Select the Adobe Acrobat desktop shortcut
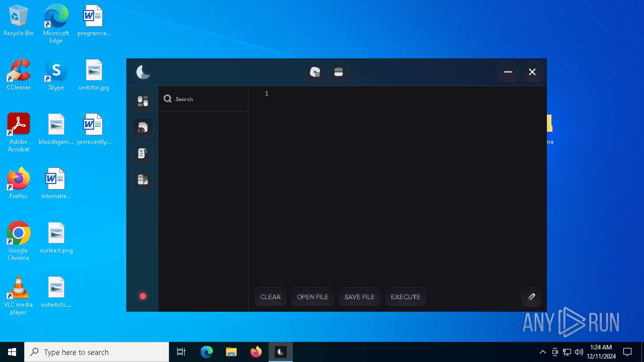 (x=19, y=132)
